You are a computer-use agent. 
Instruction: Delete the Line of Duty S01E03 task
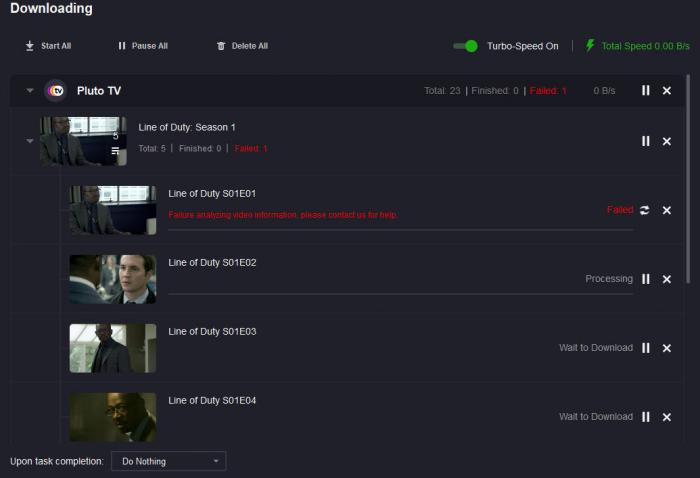click(667, 348)
